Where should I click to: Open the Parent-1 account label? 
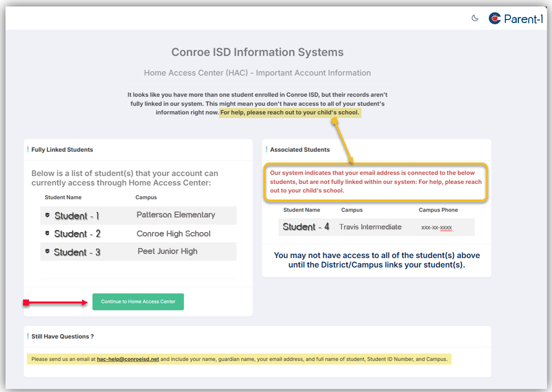(523, 19)
